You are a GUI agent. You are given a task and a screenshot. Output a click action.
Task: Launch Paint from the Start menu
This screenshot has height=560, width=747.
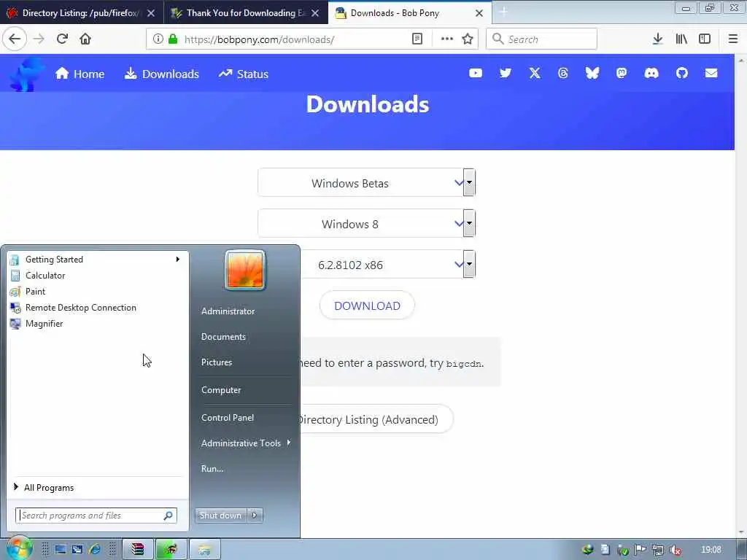click(98, 292)
